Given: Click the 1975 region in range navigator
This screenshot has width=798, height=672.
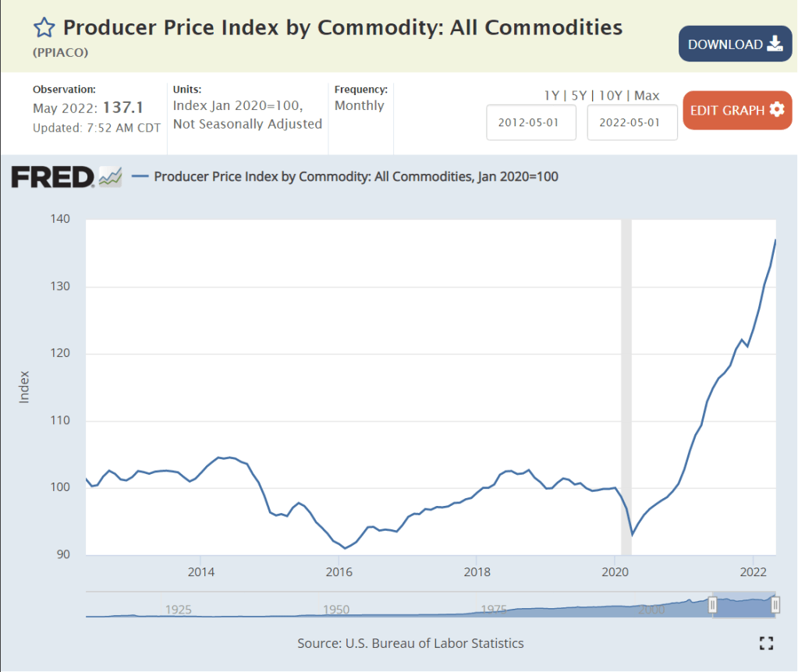Looking at the screenshot, I should 491,609.
